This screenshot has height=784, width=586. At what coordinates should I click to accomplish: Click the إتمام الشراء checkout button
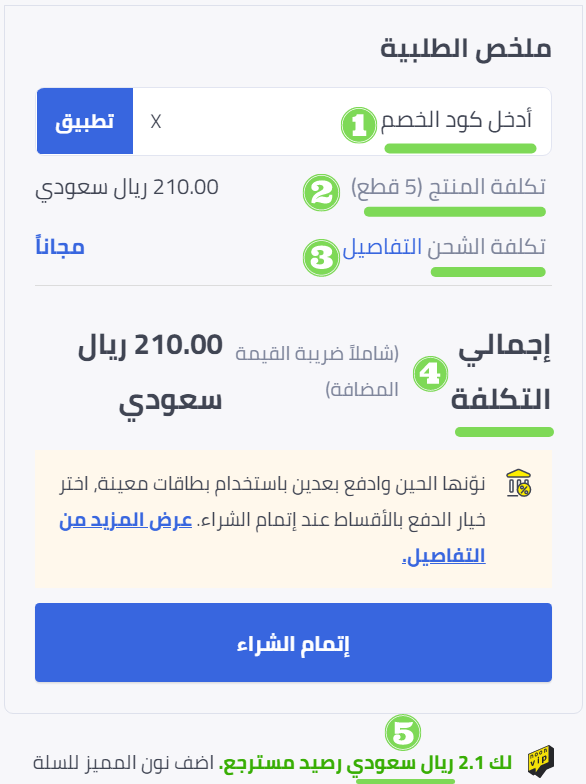click(294, 642)
